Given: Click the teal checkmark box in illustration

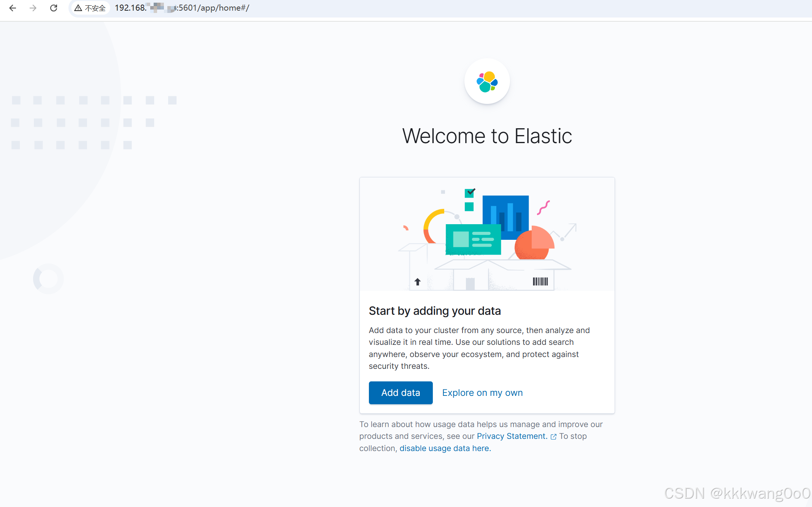Looking at the screenshot, I should [x=470, y=193].
